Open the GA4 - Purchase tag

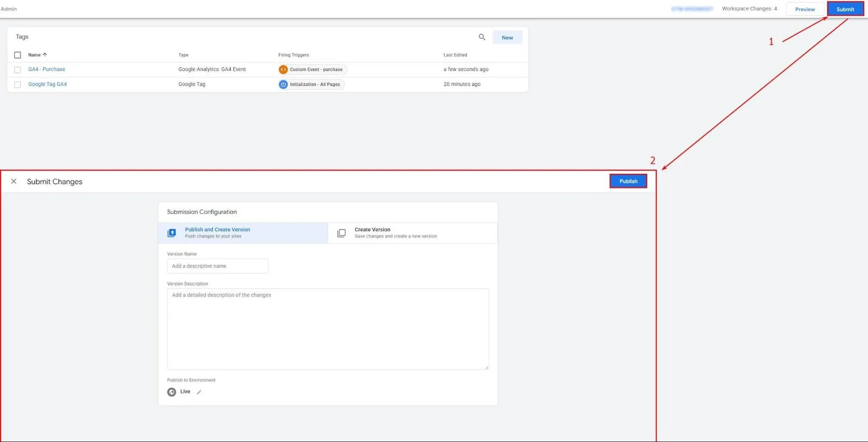click(x=46, y=69)
